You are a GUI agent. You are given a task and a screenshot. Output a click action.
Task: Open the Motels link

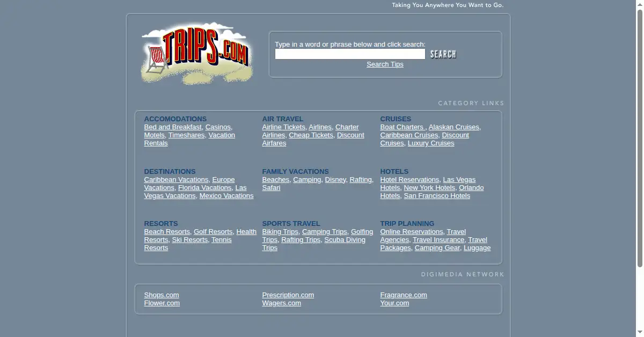coord(155,135)
